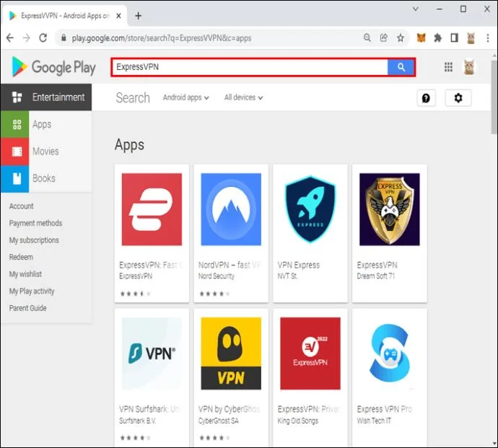Image resolution: width=498 pixels, height=448 pixels.
Task: Expand the All devices dropdown
Action: pos(244,97)
